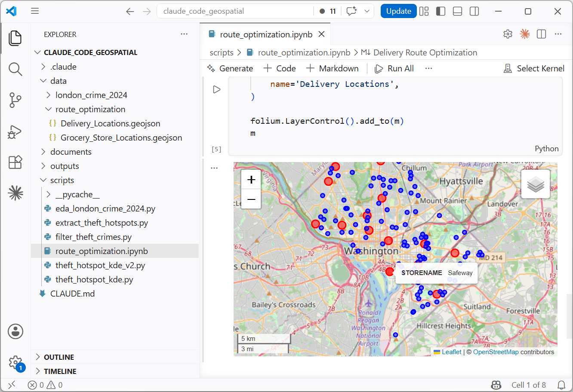Viewport: 573px width, 392px height.
Task: Open the hamburger application menu
Action: 35,11
